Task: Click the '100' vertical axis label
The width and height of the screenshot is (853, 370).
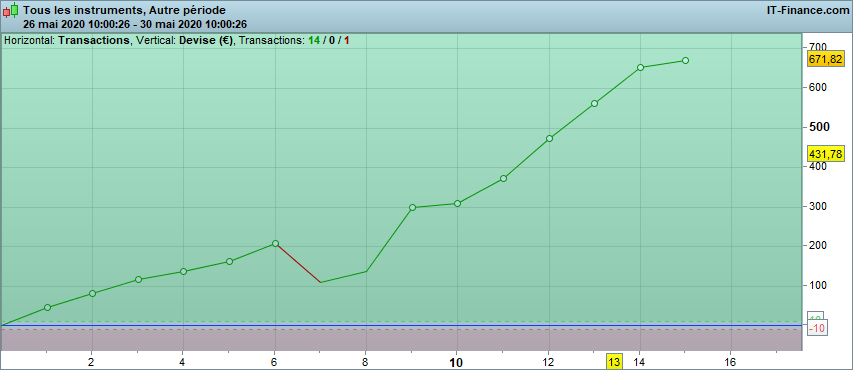Action: 818,285
